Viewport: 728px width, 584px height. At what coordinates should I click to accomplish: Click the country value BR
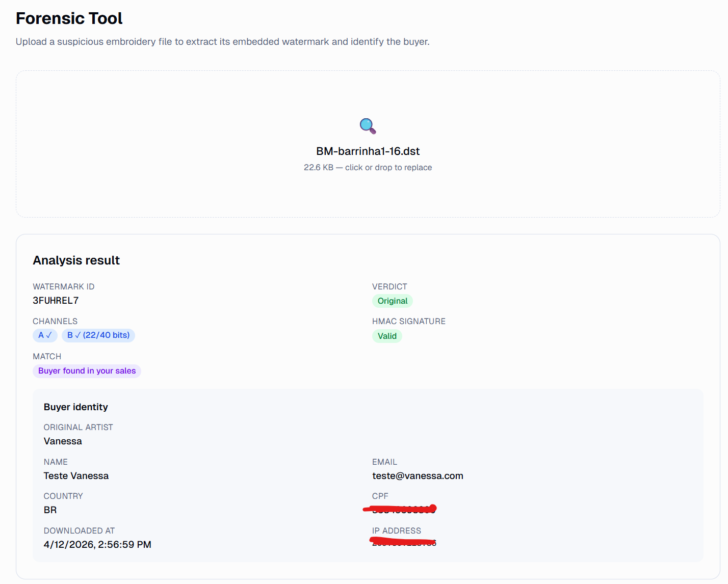pos(50,510)
